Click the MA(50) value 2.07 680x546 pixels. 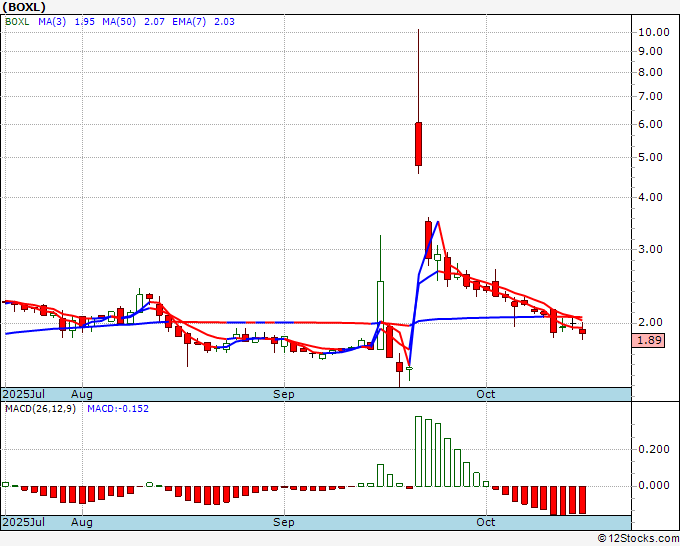click(154, 22)
